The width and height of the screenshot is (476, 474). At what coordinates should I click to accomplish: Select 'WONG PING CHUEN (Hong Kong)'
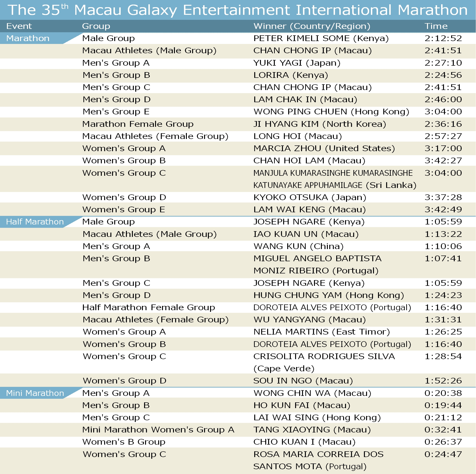pos(331,112)
